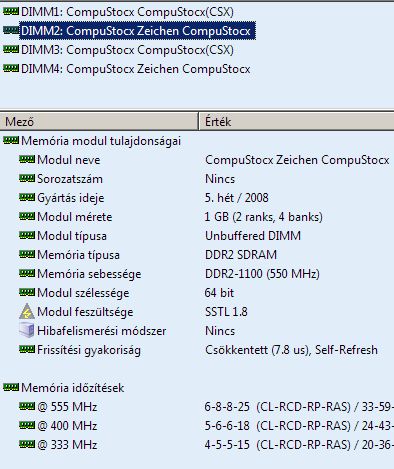Select the Memória modul tulajdonságai heading
Image resolution: width=394 pixels, height=469 pixels.
point(101,141)
